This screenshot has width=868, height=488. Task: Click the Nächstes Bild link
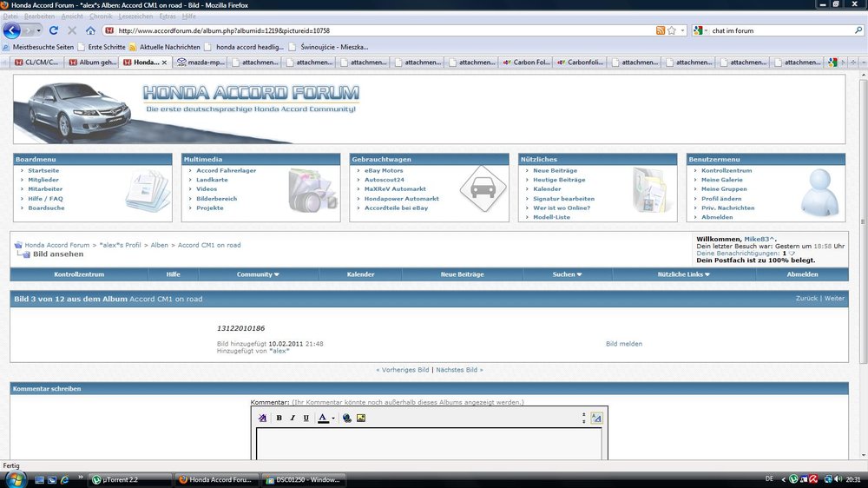(x=459, y=370)
